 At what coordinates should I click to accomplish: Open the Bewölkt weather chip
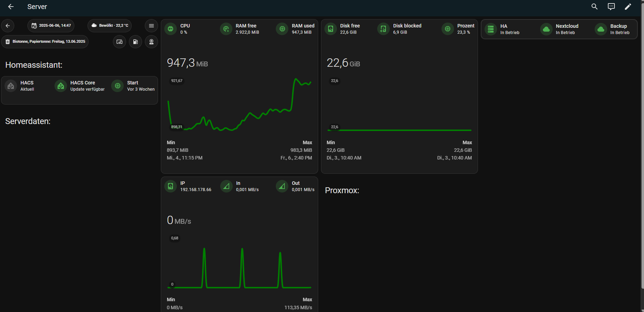coord(109,26)
